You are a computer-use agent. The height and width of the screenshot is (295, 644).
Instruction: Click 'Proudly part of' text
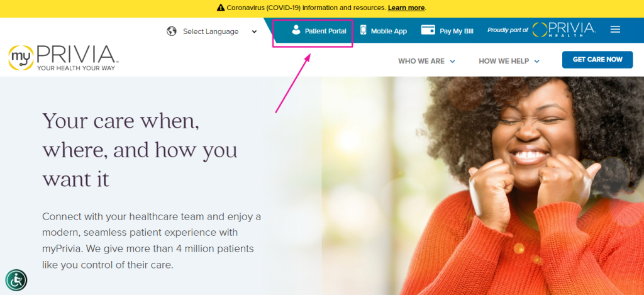[x=508, y=30]
